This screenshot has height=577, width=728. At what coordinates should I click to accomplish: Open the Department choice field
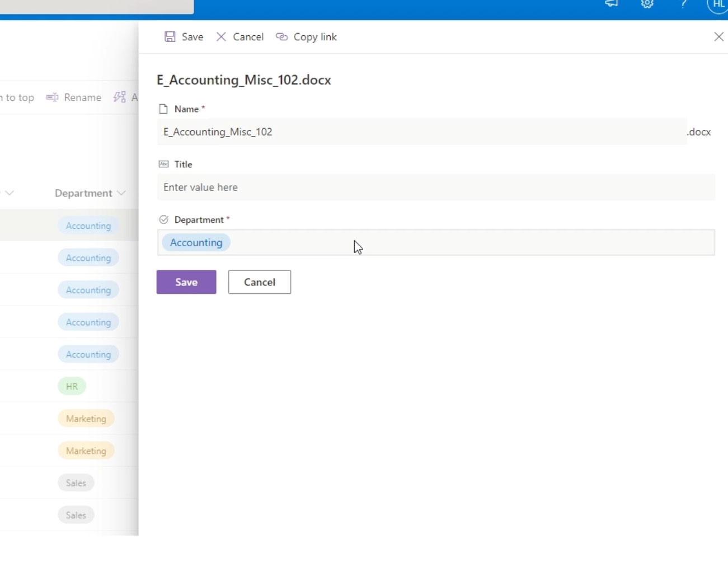point(436,243)
